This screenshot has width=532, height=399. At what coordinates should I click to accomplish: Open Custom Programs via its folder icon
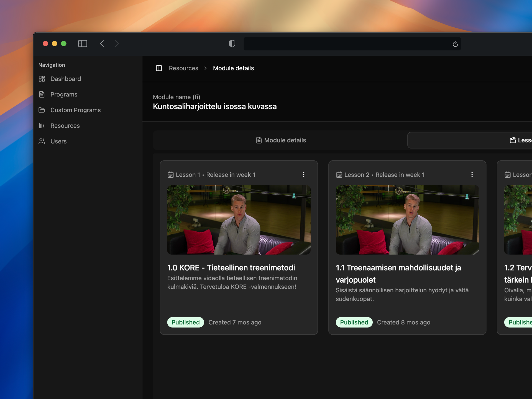point(42,110)
